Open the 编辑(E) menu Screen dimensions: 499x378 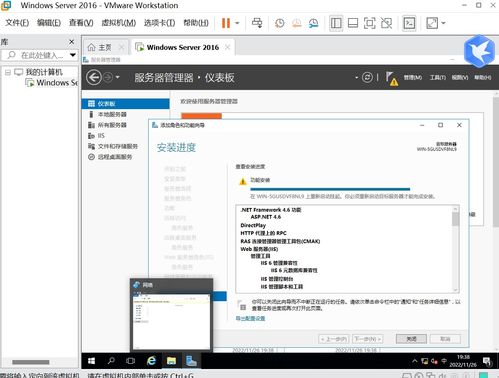(49, 23)
